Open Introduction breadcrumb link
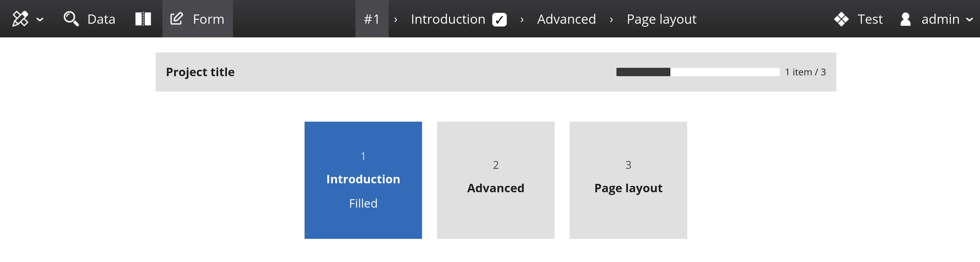Viewport: 980px width, 262px height. pos(448,19)
